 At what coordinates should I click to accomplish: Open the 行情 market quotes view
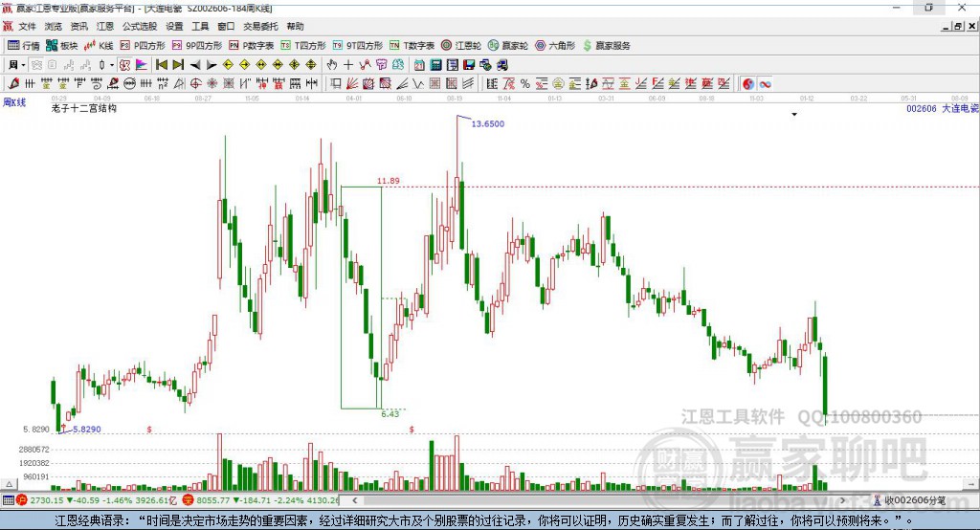point(23,46)
